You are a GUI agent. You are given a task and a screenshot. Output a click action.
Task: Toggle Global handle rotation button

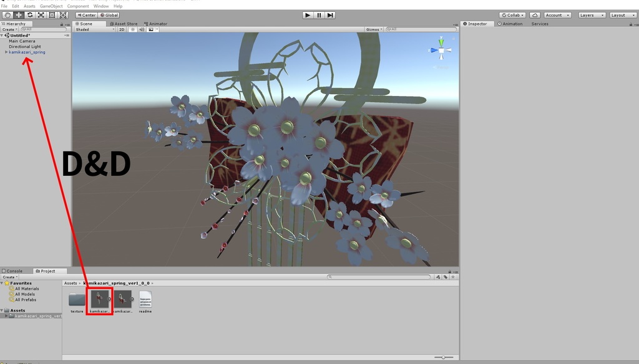109,15
